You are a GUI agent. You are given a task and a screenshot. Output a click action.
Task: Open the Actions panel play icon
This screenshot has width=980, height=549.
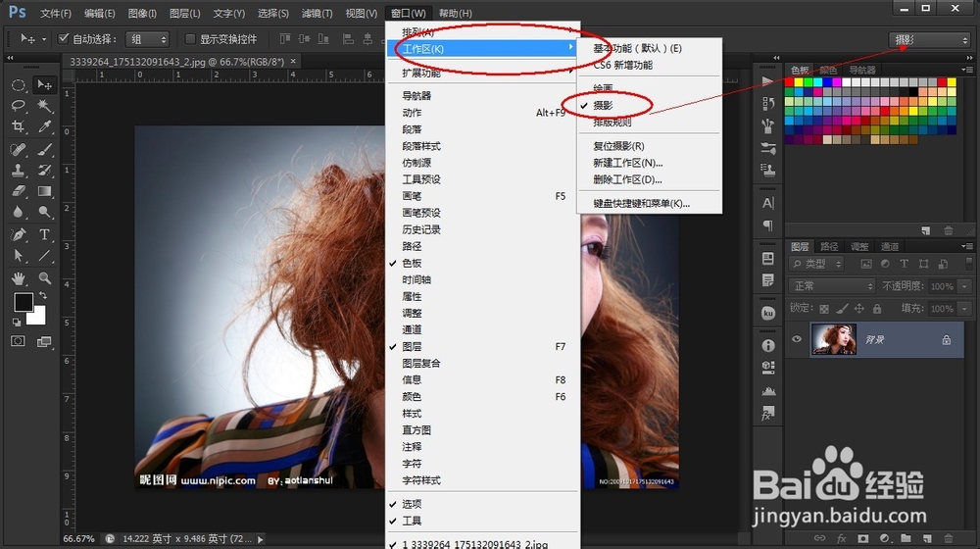[x=768, y=82]
